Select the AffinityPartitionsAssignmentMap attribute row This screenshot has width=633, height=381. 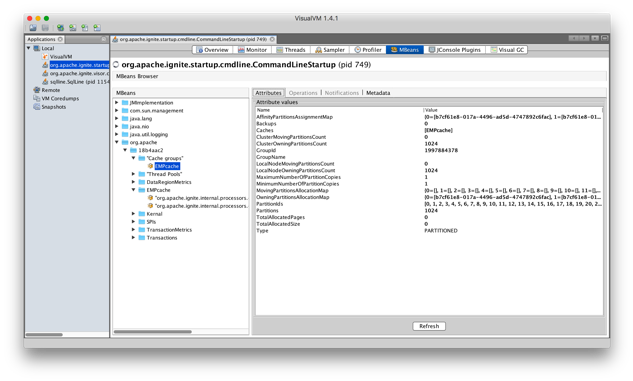click(429, 117)
